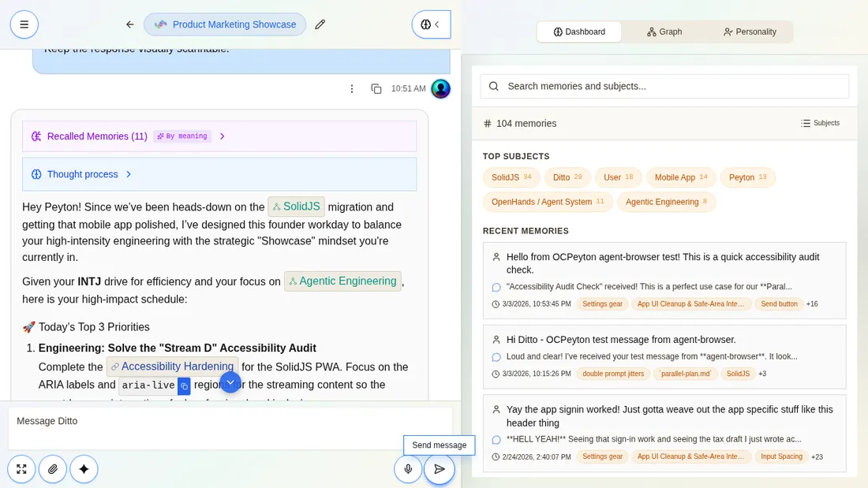Open message options via three-dot menu
Screen dimensions: 868x488
click(352, 88)
